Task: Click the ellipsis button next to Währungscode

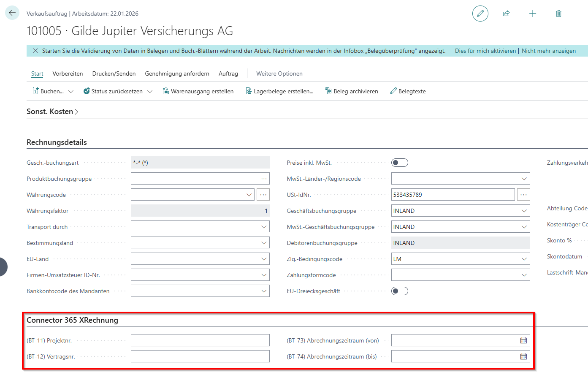Action: (x=263, y=195)
